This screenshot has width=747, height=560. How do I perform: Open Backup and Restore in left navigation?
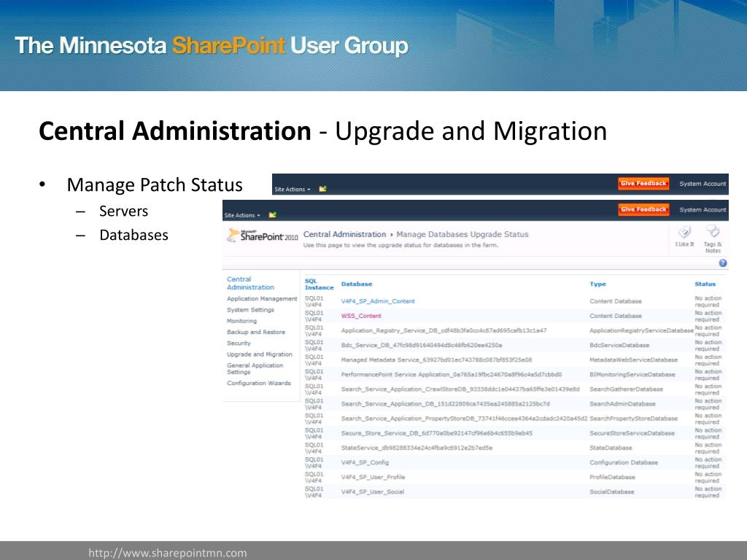click(x=256, y=332)
